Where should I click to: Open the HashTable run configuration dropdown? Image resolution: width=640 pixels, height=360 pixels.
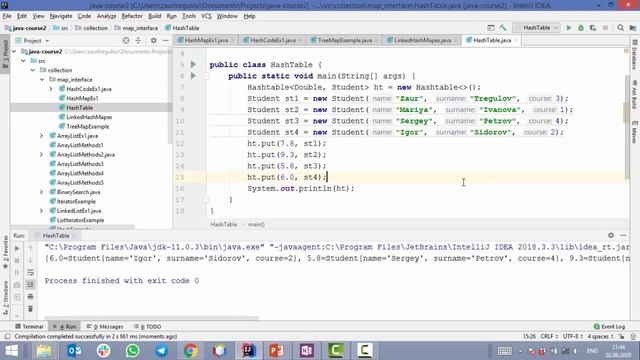[x=537, y=28]
